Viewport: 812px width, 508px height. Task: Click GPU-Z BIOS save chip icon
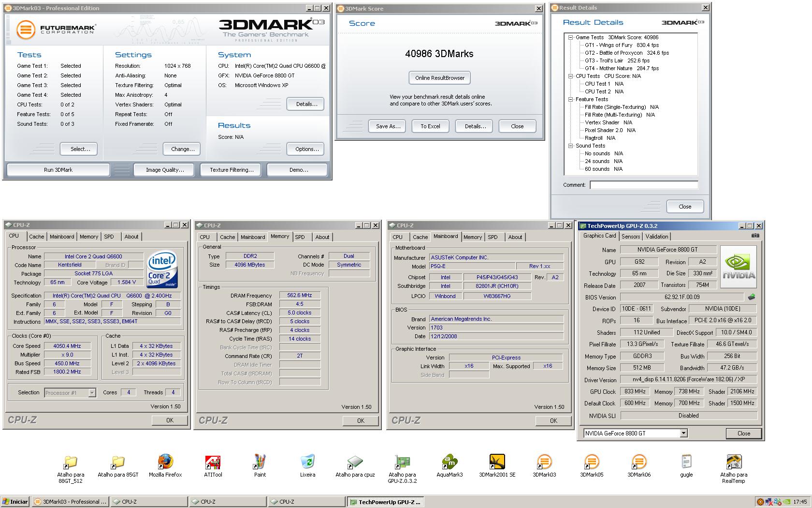pyautogui.click(x=752, y=297)
